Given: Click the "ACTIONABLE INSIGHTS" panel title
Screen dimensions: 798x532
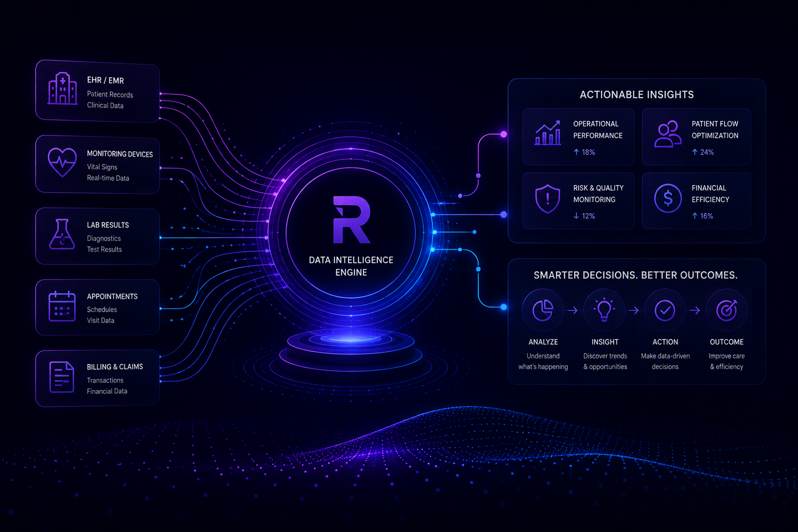Looking at the screenshot, I should [x=637, y=95].
